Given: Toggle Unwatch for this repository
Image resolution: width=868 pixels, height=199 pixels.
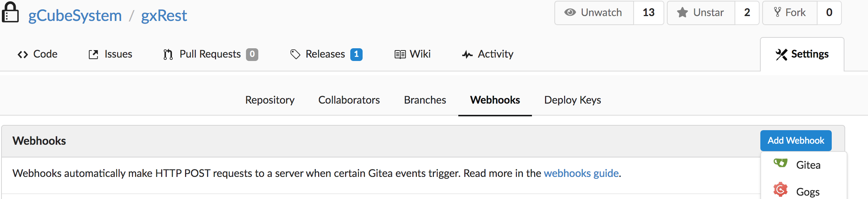Looking at the screenshot, I should click(594, 13).
